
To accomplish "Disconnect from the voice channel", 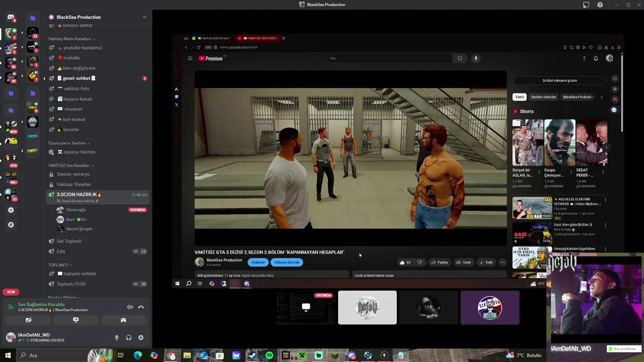I will click(x=141, y=307).
